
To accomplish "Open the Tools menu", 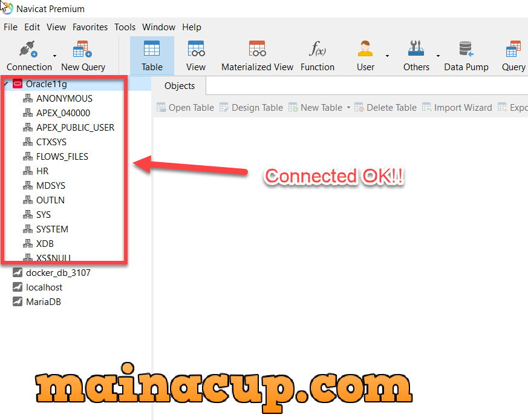I will tap(125, 27).
